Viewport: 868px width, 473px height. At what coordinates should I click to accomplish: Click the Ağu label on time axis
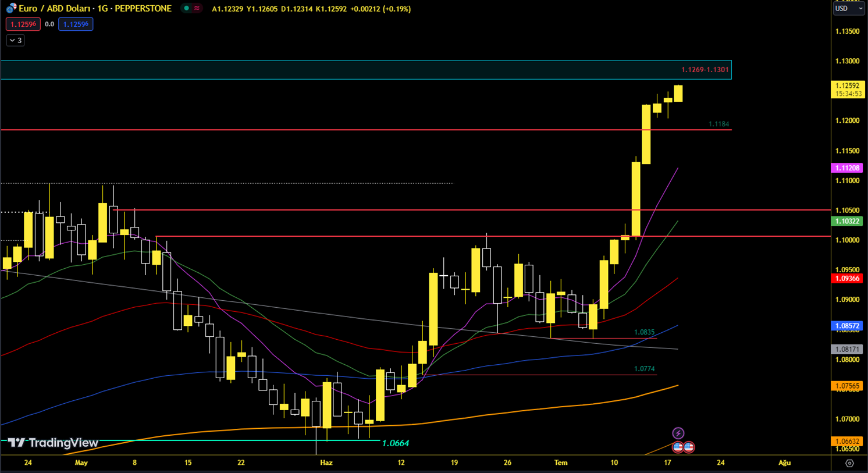click(x=785, y=463)
